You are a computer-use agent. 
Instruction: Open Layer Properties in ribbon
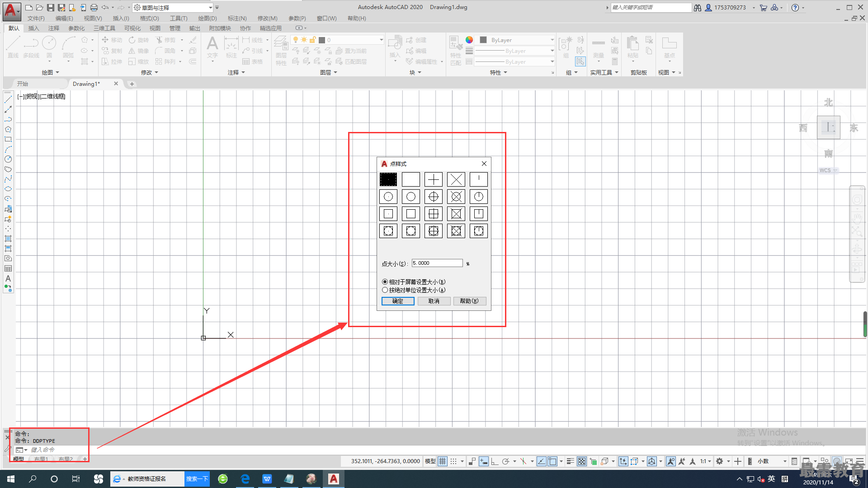(281, 50)
